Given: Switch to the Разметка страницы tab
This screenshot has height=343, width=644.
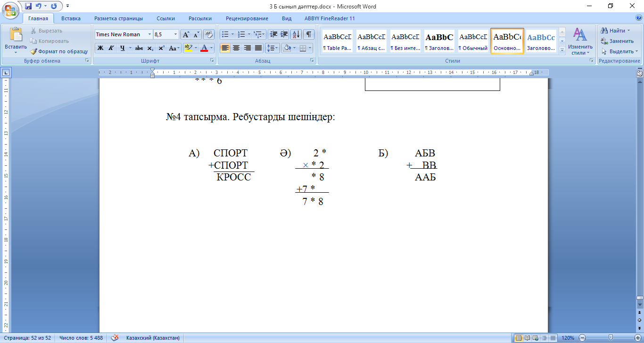Looking at the screenshot, I should click(118, 18).
